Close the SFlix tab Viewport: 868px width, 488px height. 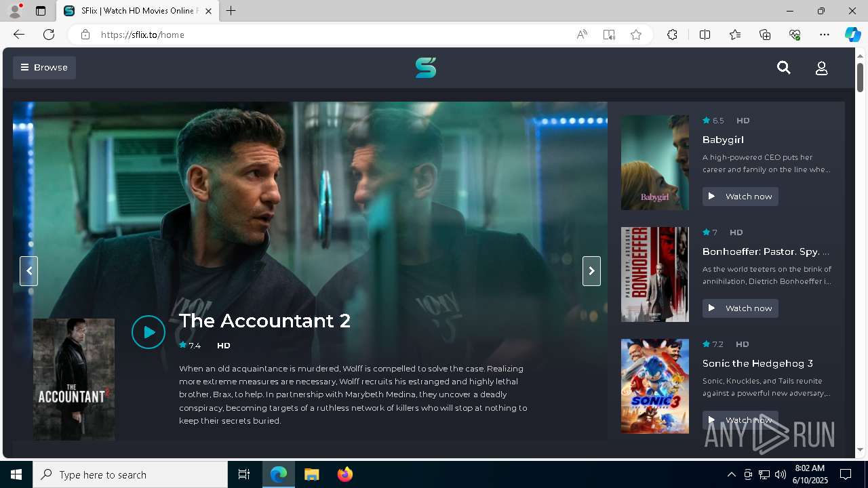[x=208, y=11]
